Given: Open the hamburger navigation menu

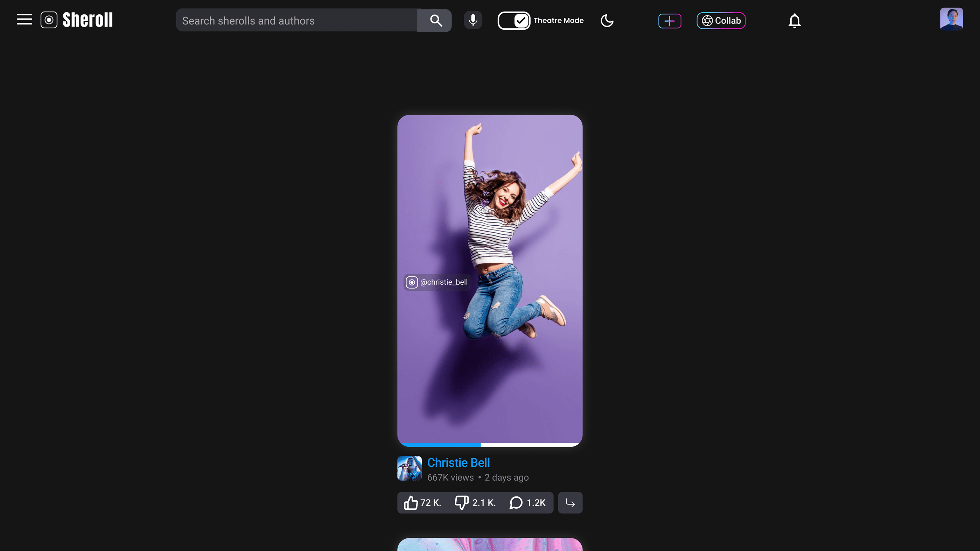Looking at the screenshot, I should [x=24, y=20].
